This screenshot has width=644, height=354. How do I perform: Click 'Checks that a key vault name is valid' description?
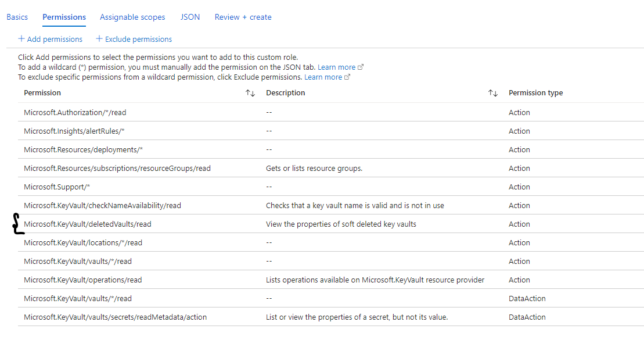(x=355, y=205)
